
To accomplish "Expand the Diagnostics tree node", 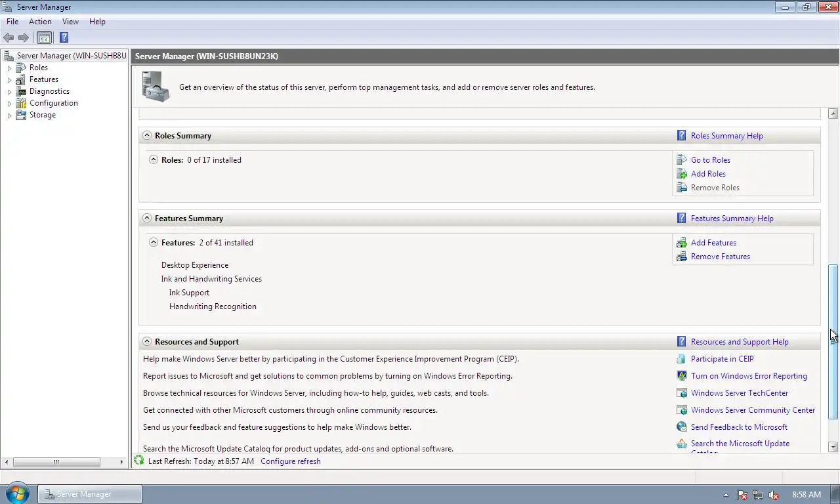I will tap(9, 92).
